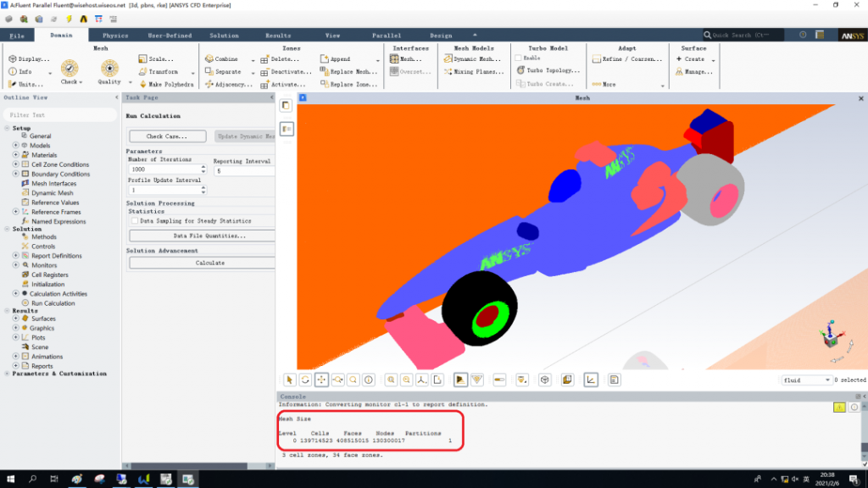Screen dimensions: 868x488
Task: Expand the Models tree node
Action: tap(15, 146)
